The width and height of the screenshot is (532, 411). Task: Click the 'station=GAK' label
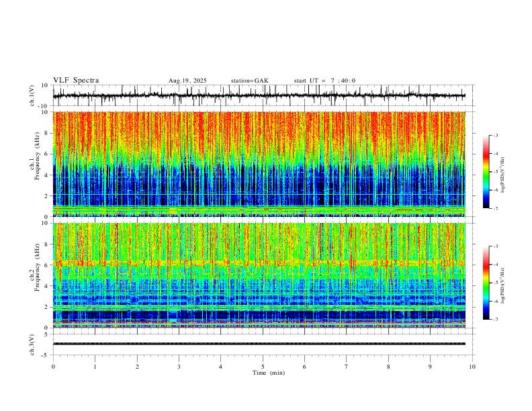tap(249, 81)
